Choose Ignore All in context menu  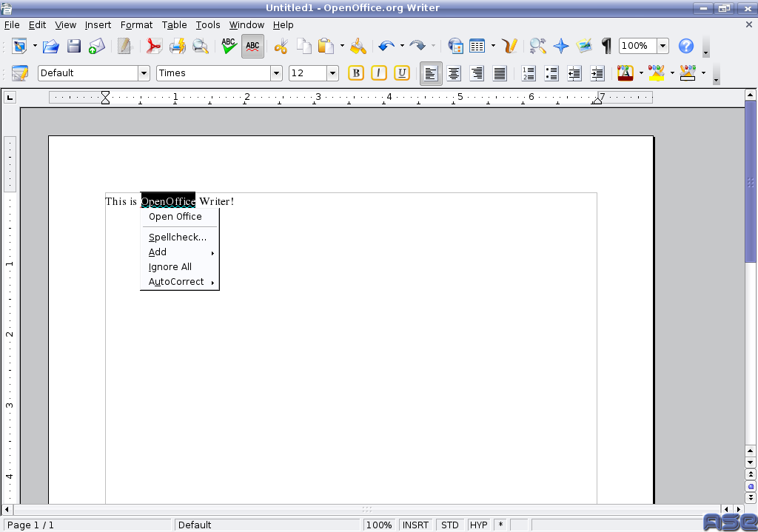point(179,266)
